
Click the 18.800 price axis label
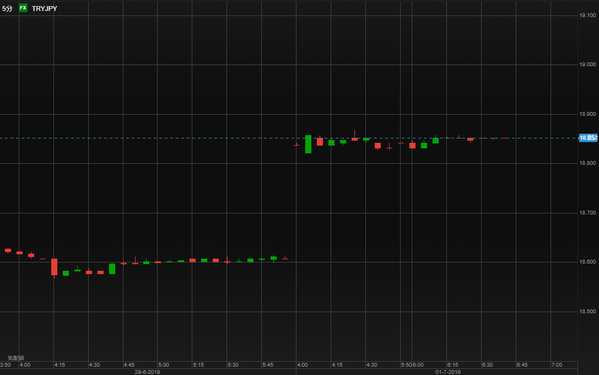click(588, 163)
